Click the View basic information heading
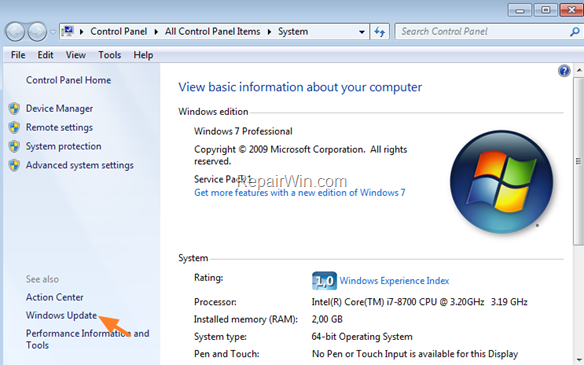The height and width of the screenshot is (365, 584). point(300,87)
